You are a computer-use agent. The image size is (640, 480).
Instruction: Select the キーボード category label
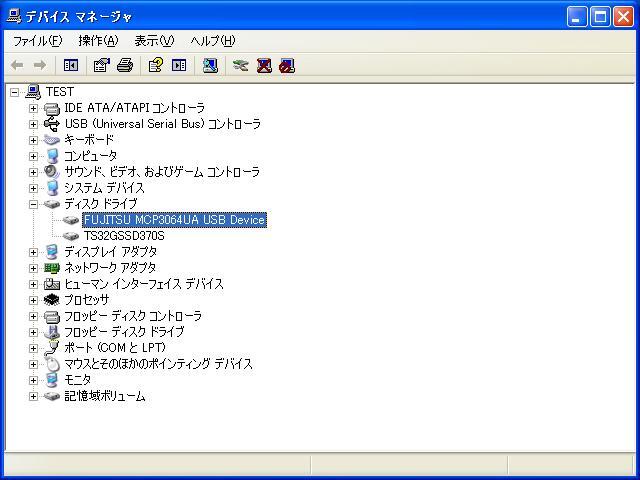coord(89,140)
